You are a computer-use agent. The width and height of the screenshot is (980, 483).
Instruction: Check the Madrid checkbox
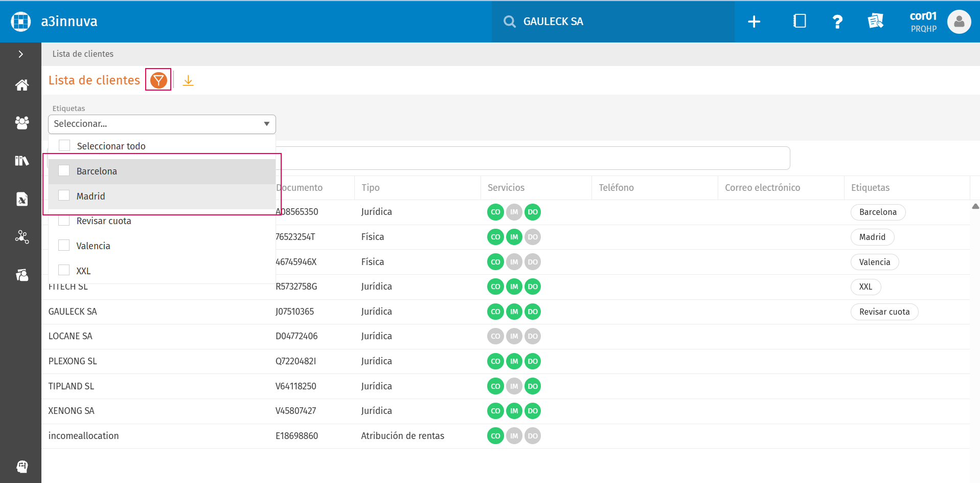[64, 195]
